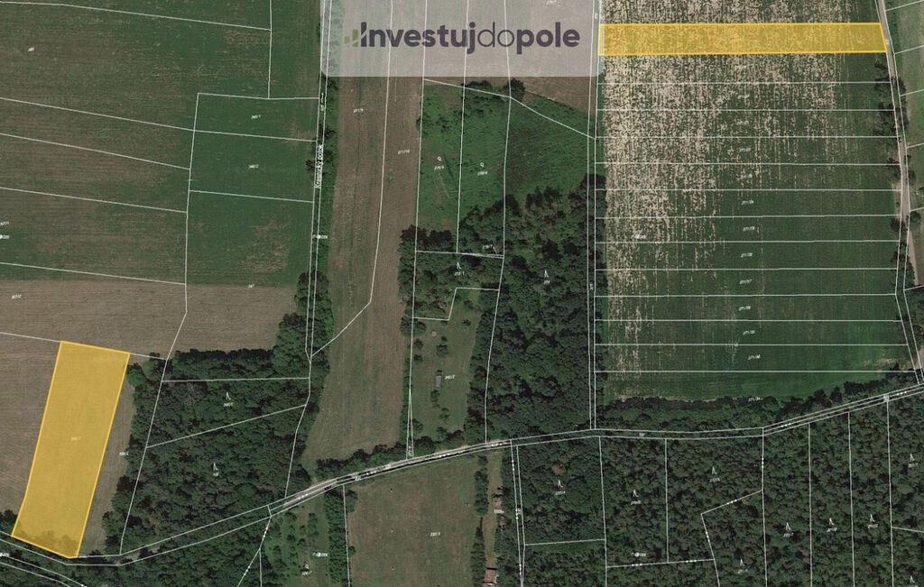Select the long narrow yellow highlighted strip parcel
Viewport: 924px width, 587px height.
742,39
